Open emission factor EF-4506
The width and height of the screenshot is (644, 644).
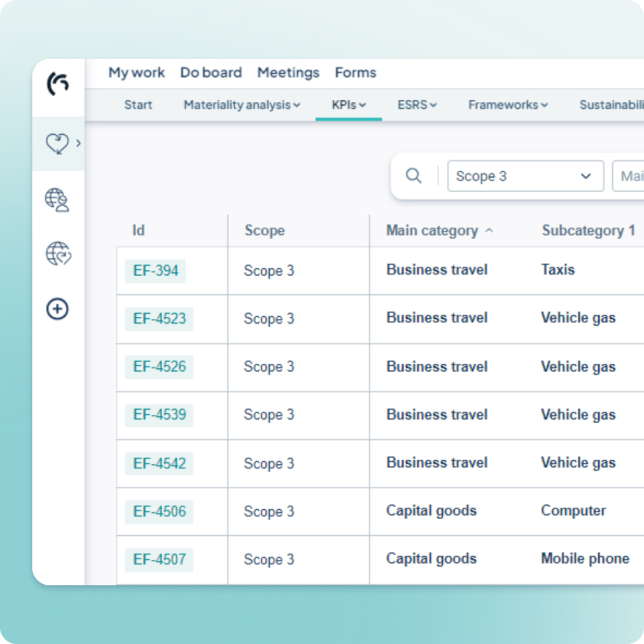159,512
